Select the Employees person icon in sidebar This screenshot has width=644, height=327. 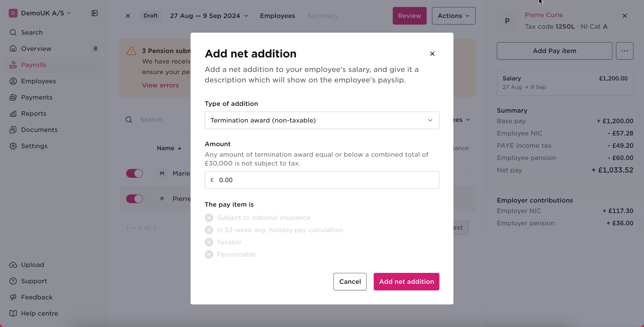[13, 81]
